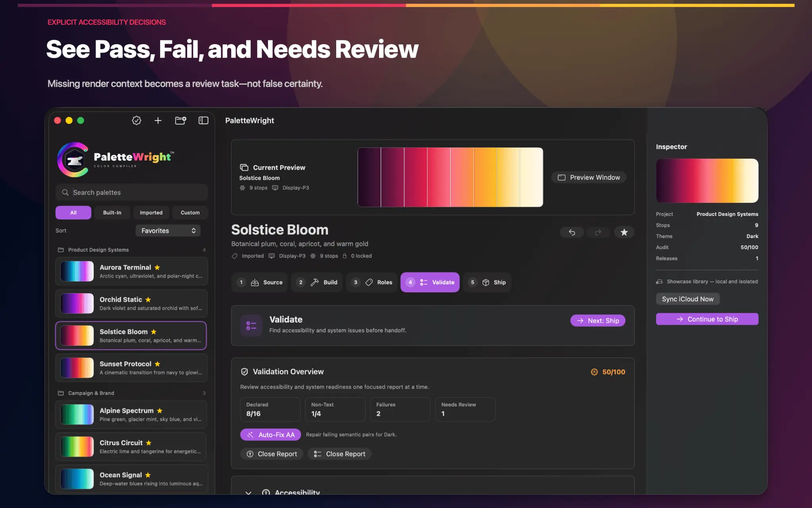Click the lightest cream stop in preview
The height and width of the screenshot is (508, 812).
click(531, 177)
